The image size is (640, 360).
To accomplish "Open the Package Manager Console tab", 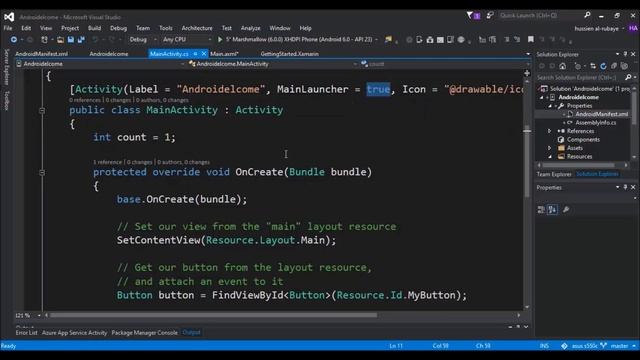I will (144, 333).
